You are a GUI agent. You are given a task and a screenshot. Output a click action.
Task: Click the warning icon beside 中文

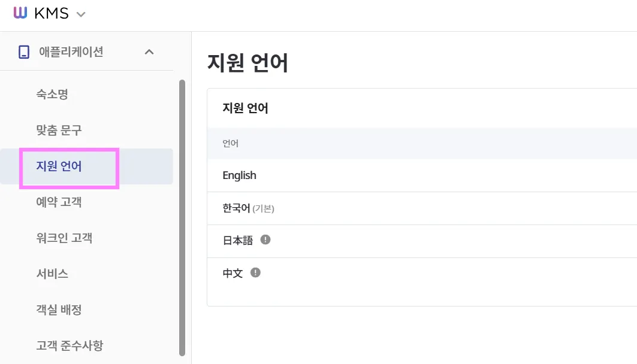(x=256, y=272)
